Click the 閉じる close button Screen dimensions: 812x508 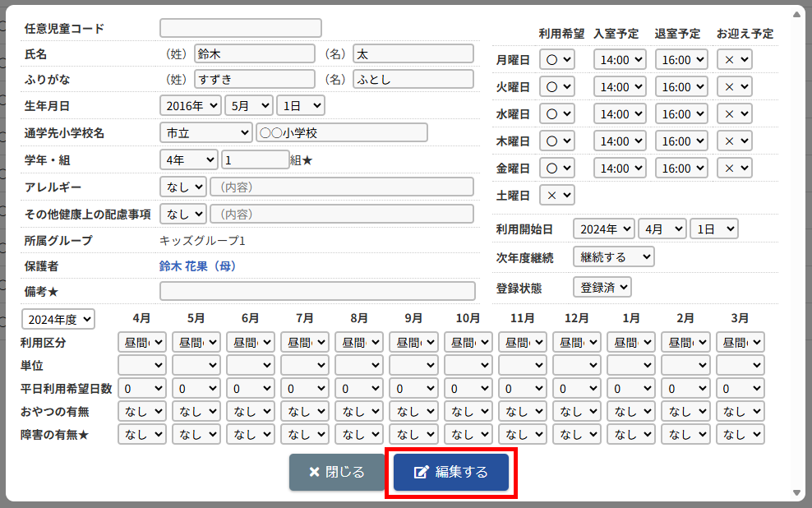[x=336, y=472]
